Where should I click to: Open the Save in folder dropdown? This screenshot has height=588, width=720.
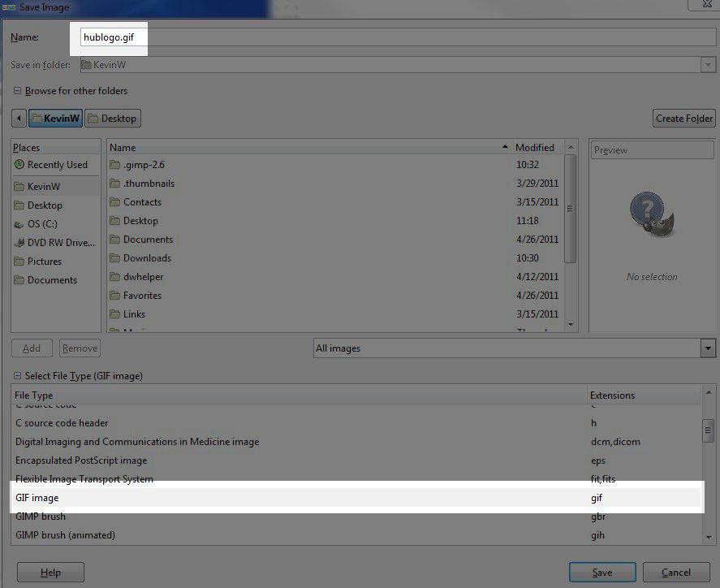707,65
